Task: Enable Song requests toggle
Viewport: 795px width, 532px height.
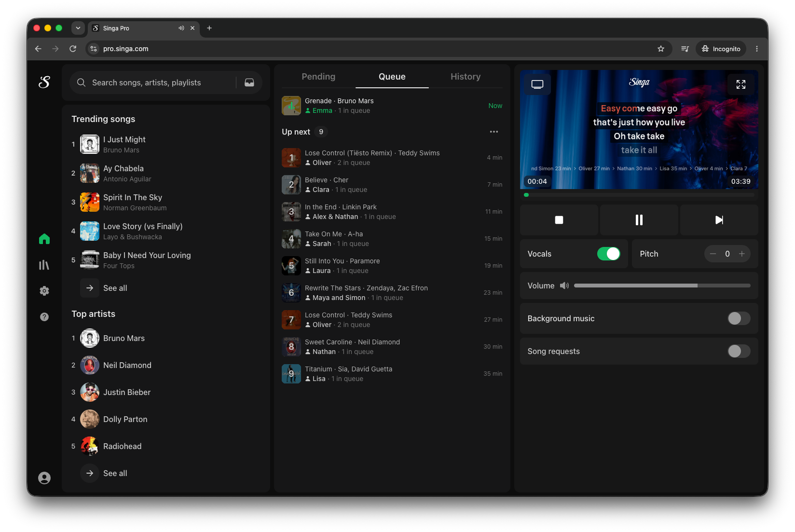Action: 739,351
